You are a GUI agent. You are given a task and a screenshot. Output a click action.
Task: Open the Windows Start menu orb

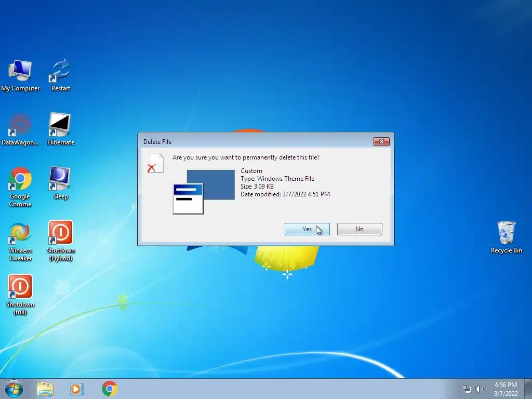click(14, 389)
